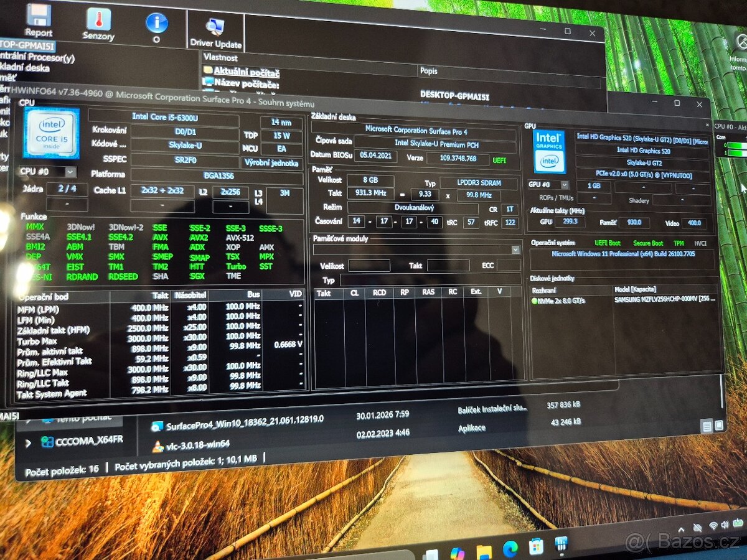The image size is (747, 560).
Task: Click the CCCOMA_X64FR drive icon in Explorer
Action: pyautogui.click(x=47, y=442)
